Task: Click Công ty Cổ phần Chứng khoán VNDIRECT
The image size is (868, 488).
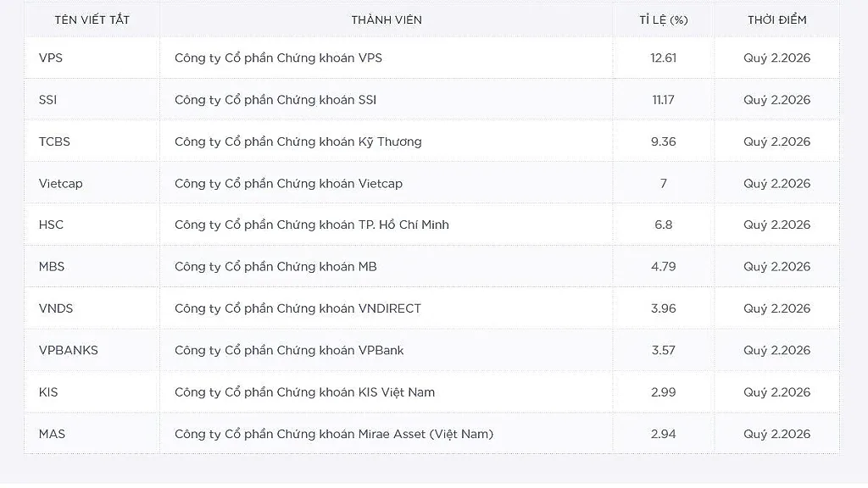Action: coord(298,308)
